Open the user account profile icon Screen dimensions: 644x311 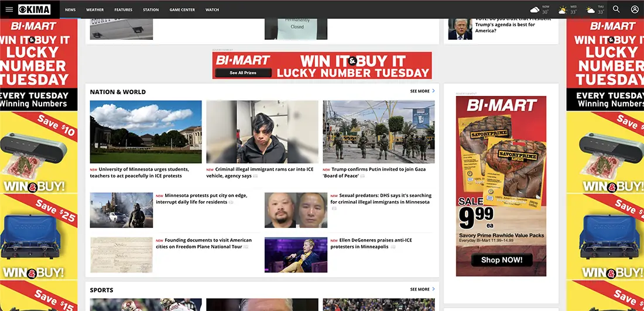635,9
